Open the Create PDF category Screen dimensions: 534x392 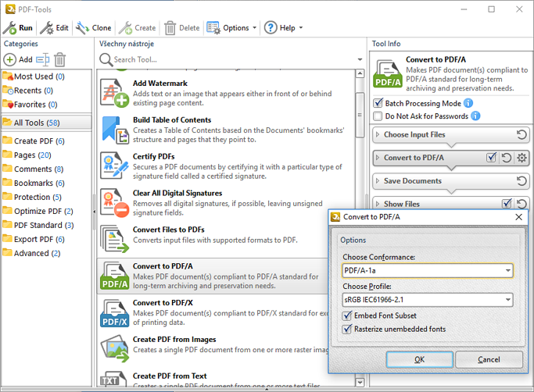click(x=46, y=141)
